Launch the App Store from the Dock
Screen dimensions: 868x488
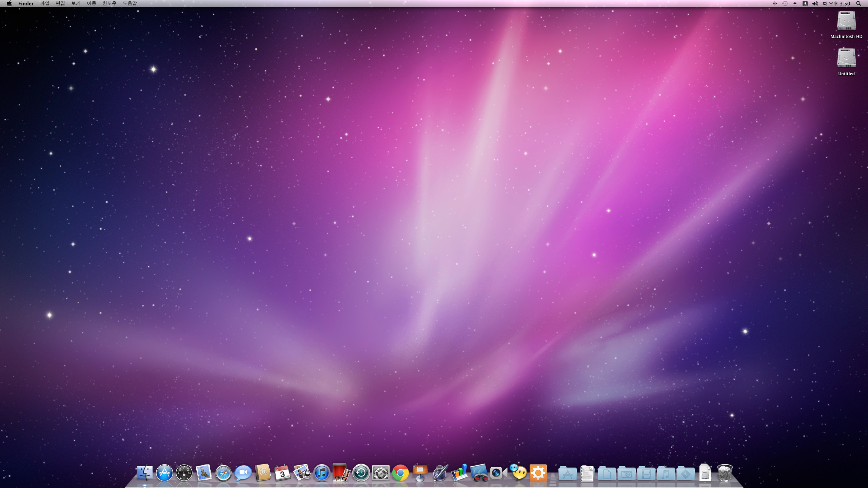click(164, 472)
